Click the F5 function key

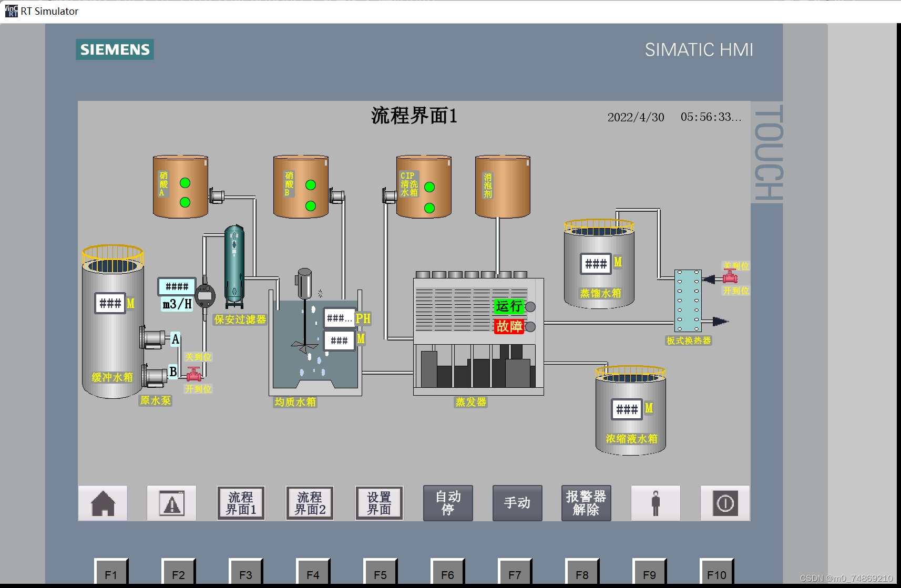click(380, 571)
